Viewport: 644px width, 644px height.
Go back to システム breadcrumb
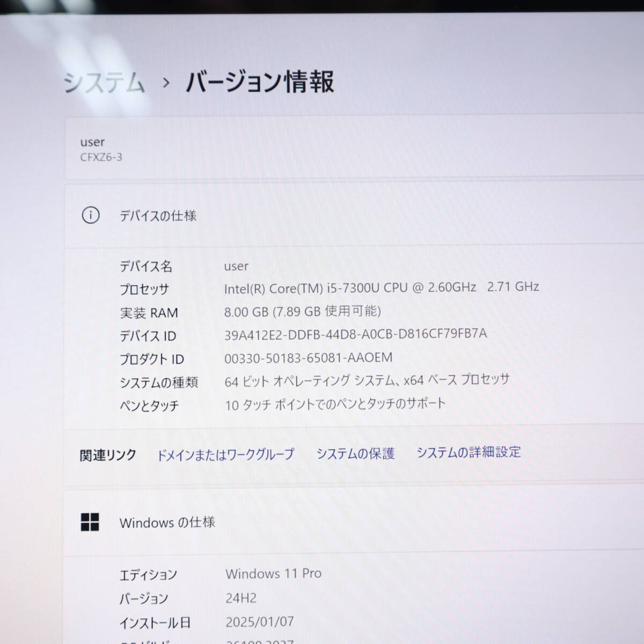coord(104,83)
